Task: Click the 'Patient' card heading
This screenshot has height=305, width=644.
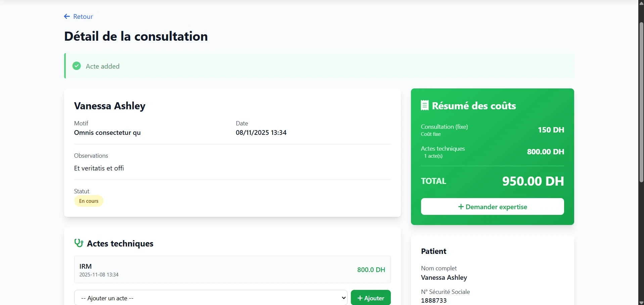Action: tap(434, 251)
